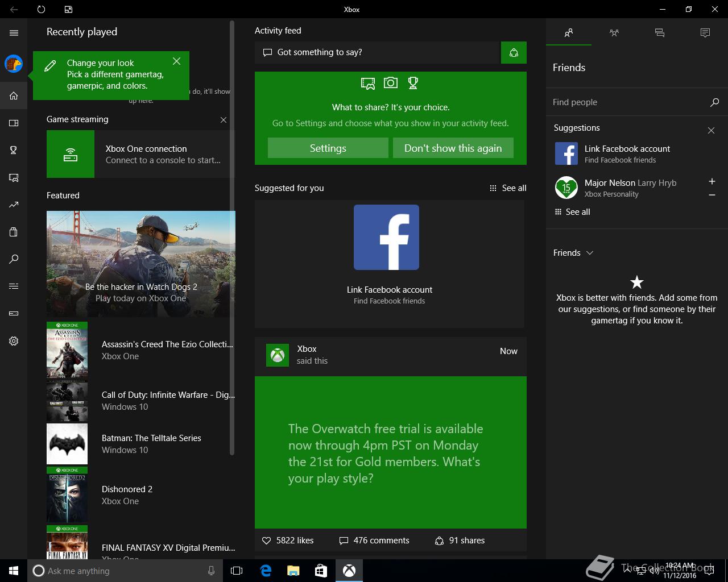Open the Xbox post author
The width and height of the screenshot is (728, 582).
coord(307,349)
